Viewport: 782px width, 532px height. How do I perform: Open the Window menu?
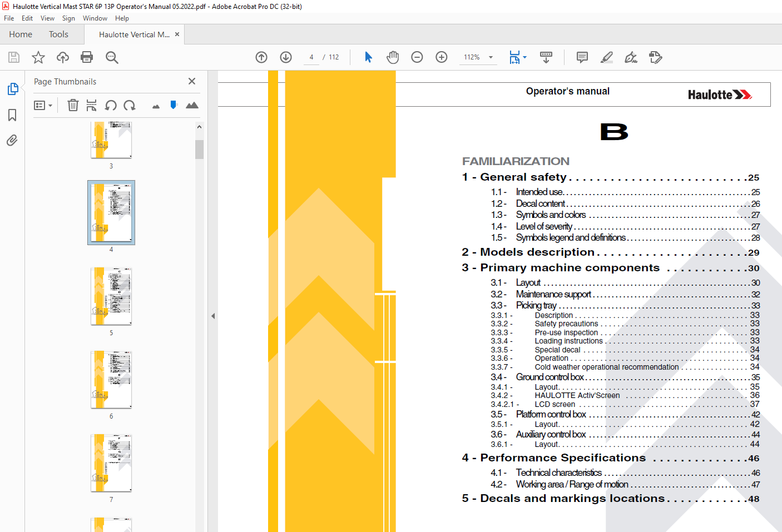95,18
